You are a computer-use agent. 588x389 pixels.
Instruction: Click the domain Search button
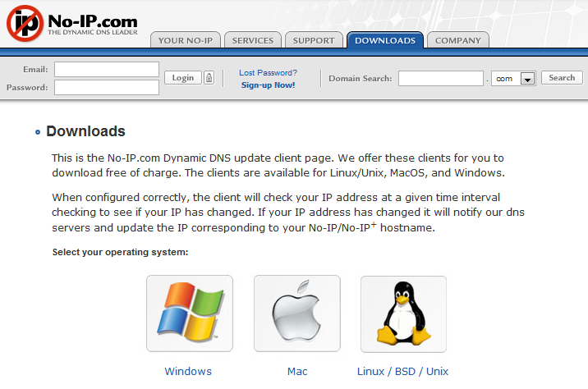pyautogui.click(x=562, y=78)
